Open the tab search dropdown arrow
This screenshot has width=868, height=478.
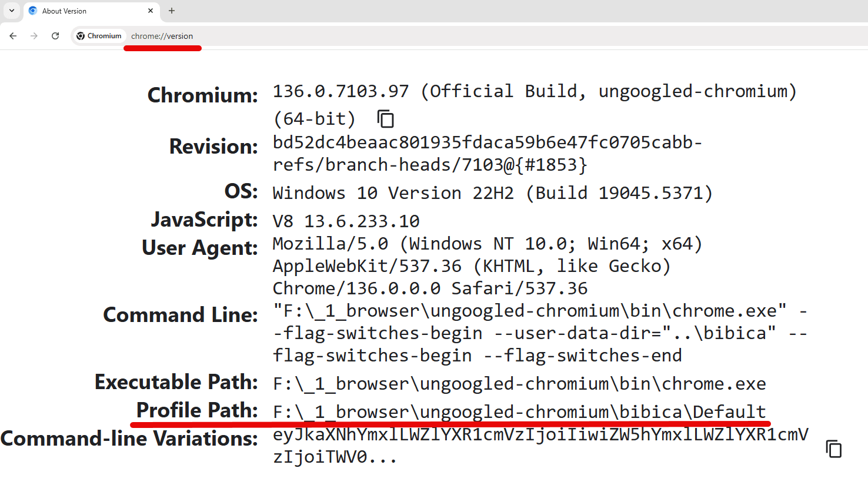(x=11, y=11)
